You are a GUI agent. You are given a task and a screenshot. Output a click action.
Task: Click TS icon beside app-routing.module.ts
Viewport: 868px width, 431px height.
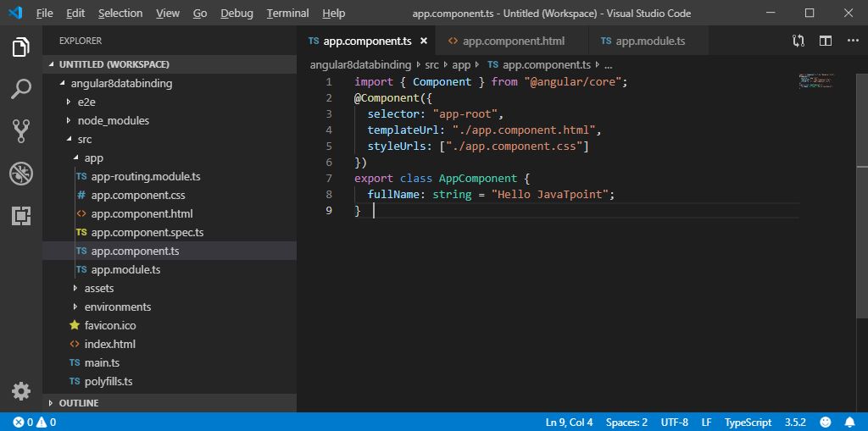(x=81, y=177)
